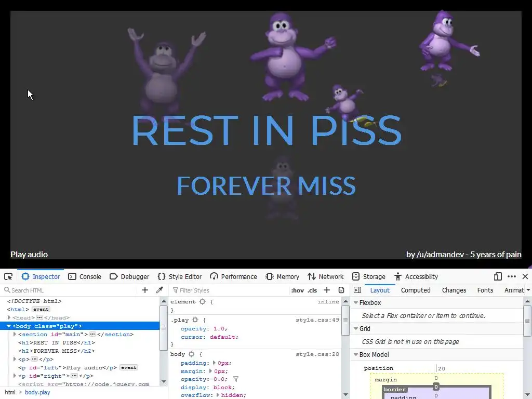
Task: Expand the margin shorthand property
Action: pos(210,371)
